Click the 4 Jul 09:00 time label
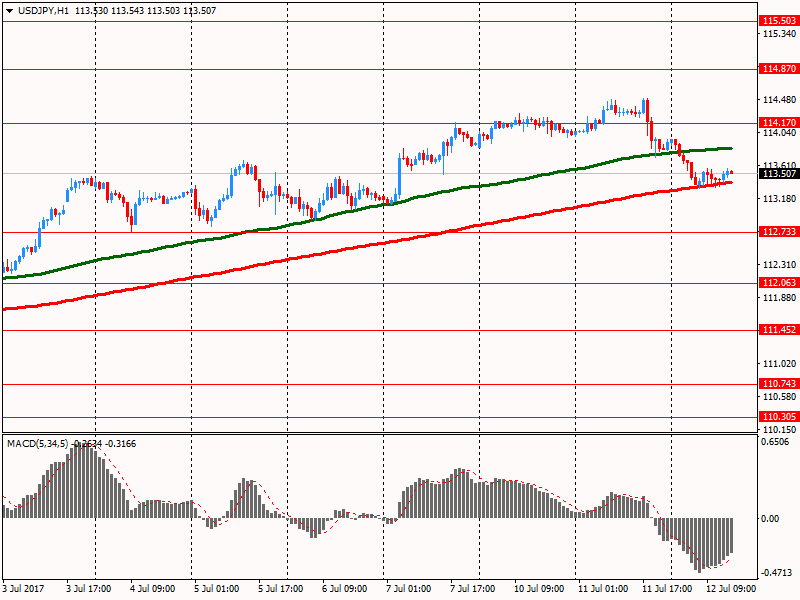 coord(153,589)
